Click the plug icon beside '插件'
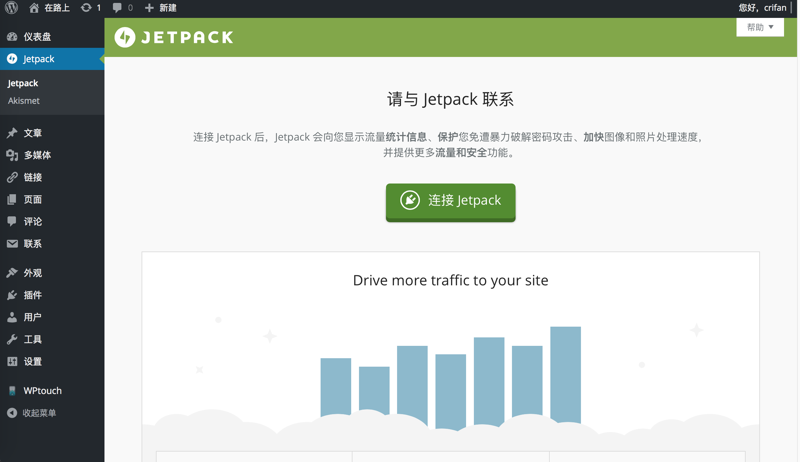Viewport: 800px width, 462px height. point(12,295)
